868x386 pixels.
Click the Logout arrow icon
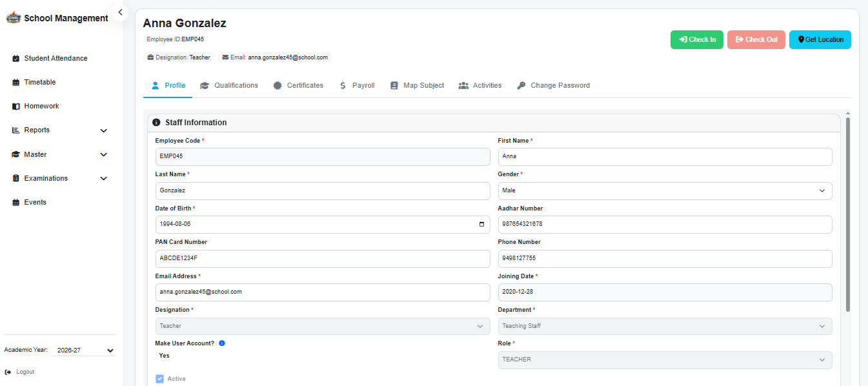pos(8,372)
